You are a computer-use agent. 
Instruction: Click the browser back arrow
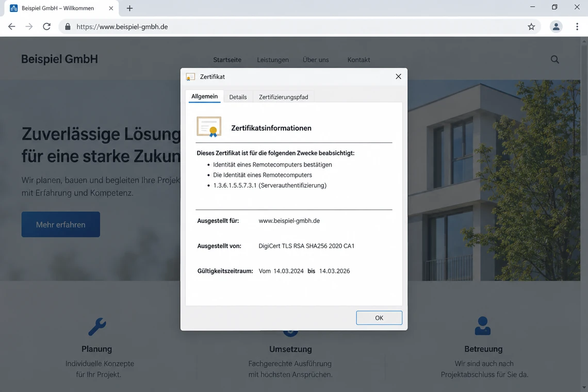[12, 27]
